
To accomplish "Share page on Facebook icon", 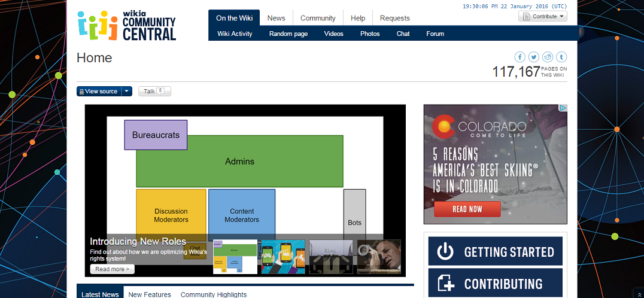I will 520,57.
